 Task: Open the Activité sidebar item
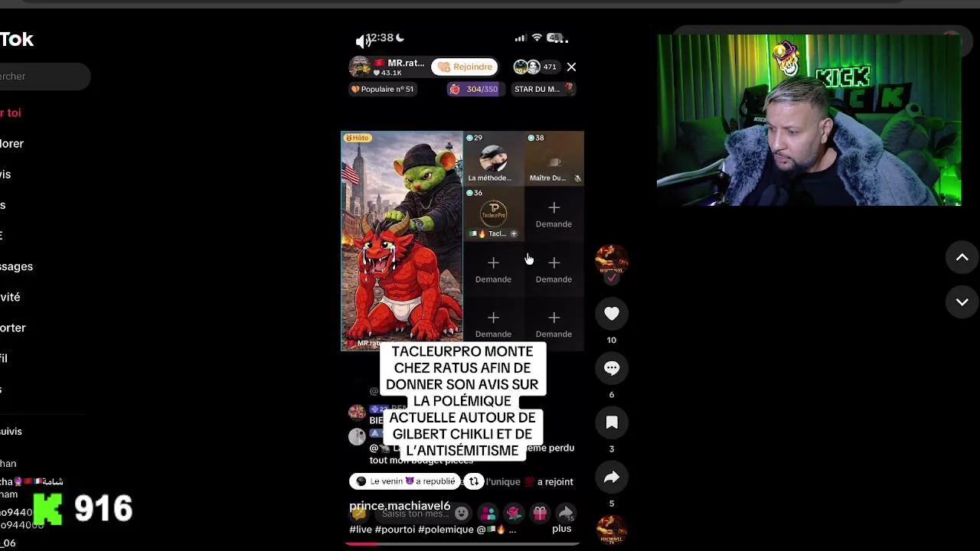pyautogui.click(x=10, y=297)
